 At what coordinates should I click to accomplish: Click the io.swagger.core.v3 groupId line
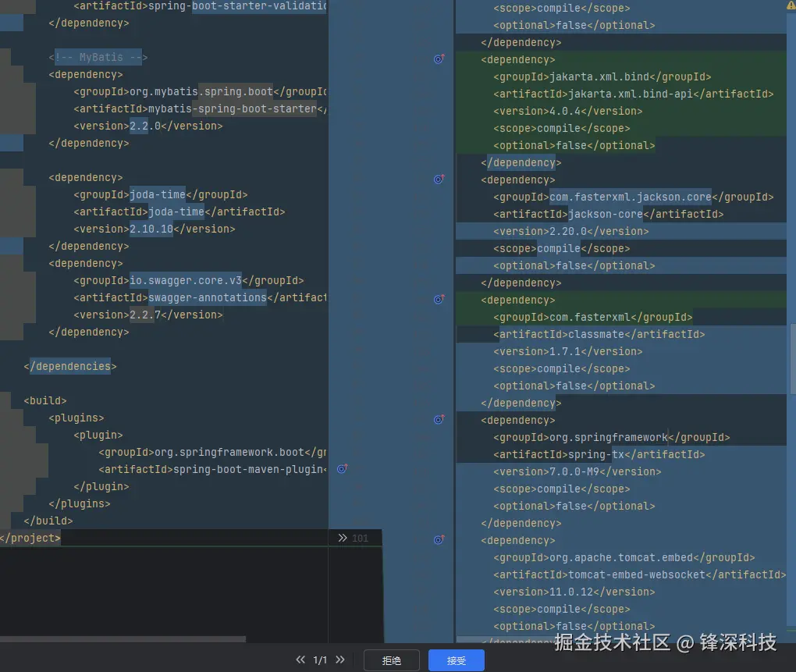[x=189, y=280]
